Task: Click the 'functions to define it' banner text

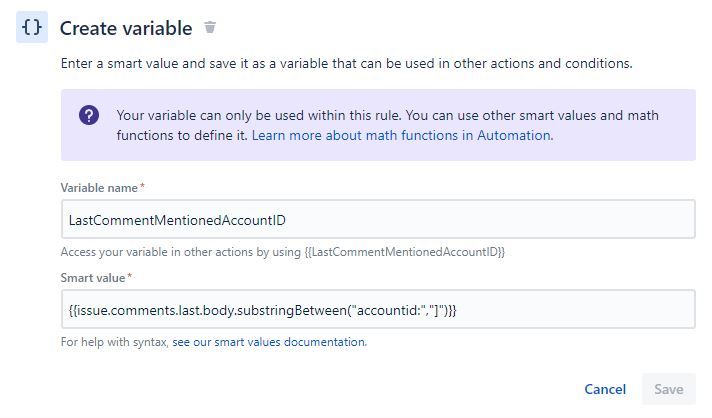Action: [x=182, y=135]
